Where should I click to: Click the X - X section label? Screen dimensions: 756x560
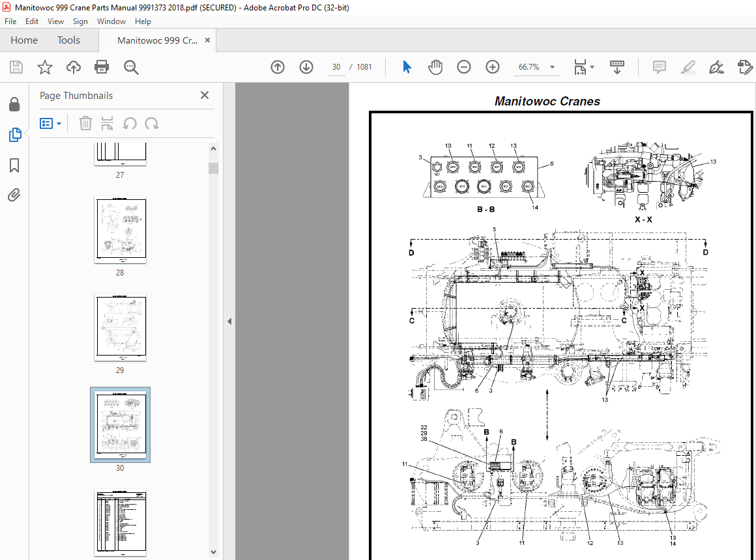point(643,219)
